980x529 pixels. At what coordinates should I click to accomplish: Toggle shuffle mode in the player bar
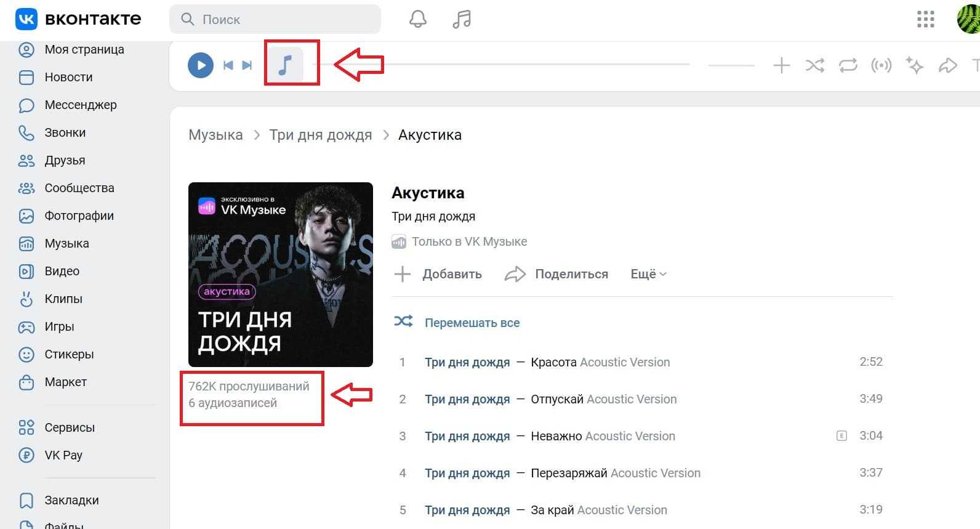814,65
